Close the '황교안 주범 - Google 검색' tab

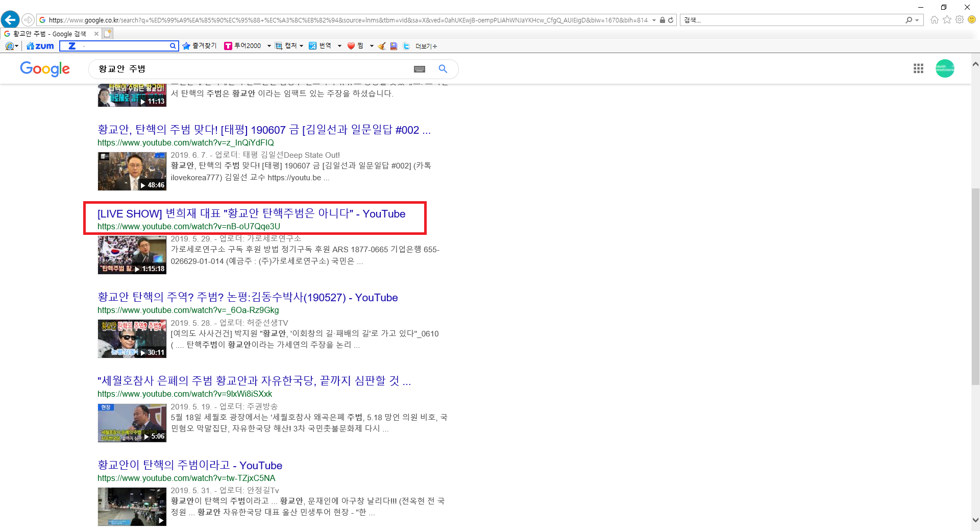[96, 34]
